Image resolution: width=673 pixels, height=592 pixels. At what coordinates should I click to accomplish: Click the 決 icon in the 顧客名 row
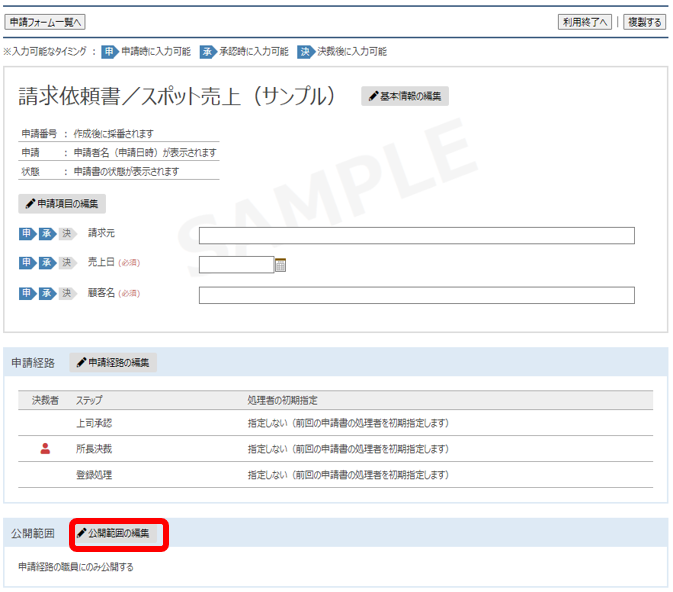tap(66, 294)
